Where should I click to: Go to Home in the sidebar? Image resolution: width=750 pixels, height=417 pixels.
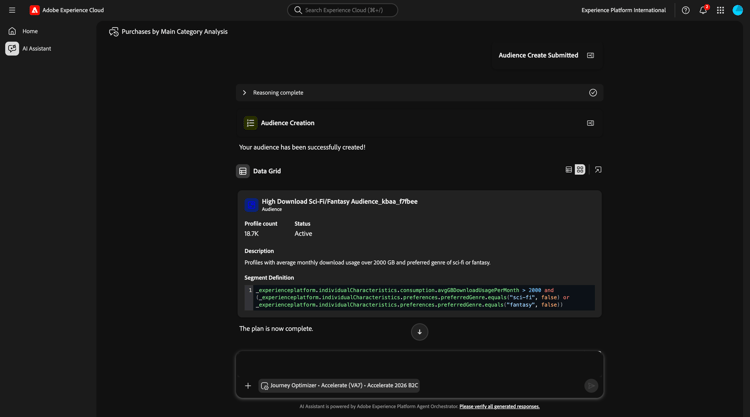click(30, 31)
